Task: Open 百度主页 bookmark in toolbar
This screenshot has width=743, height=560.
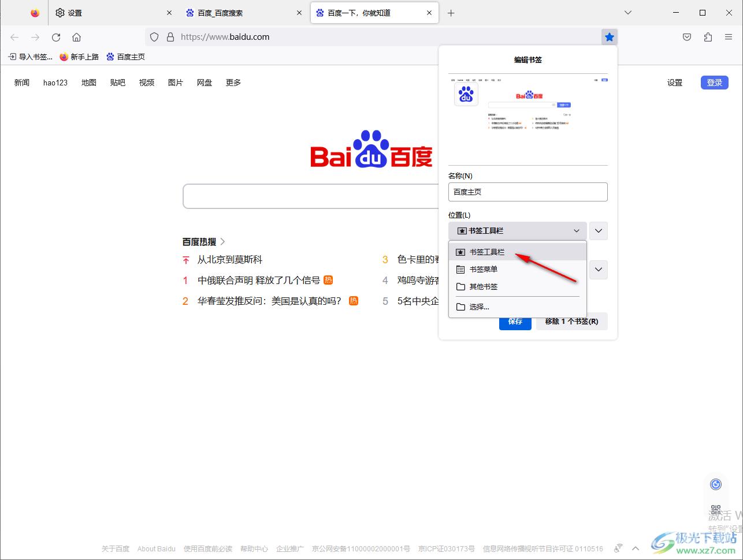Action: [x=125, y=57]
